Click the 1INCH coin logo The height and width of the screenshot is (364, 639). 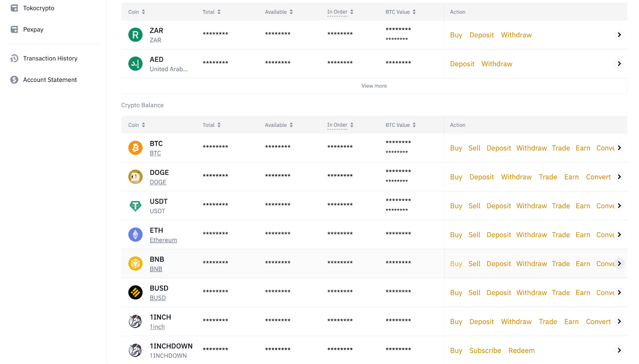135,322
